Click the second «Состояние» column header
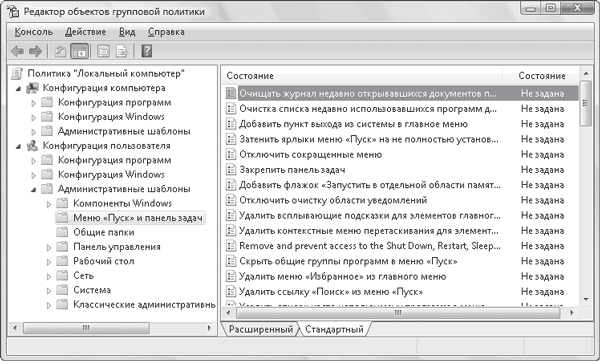This screenshot has height=361, width=600. (541, 76)
